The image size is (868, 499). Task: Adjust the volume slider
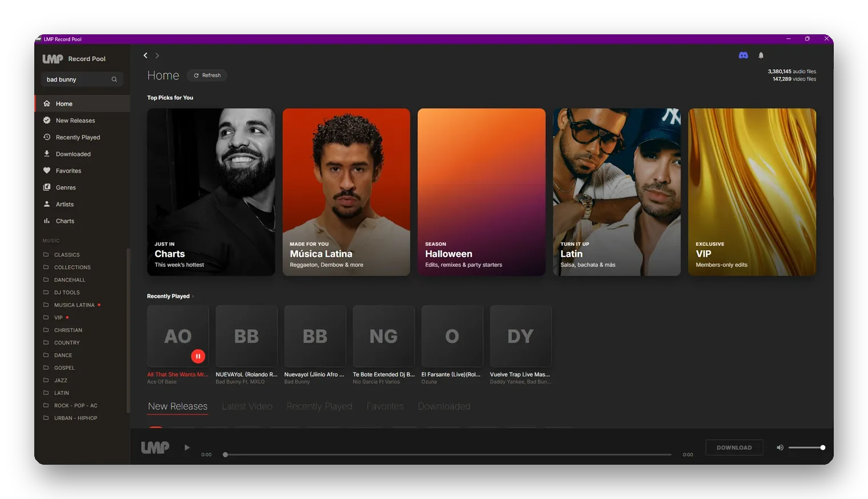[x=806, y=448]
